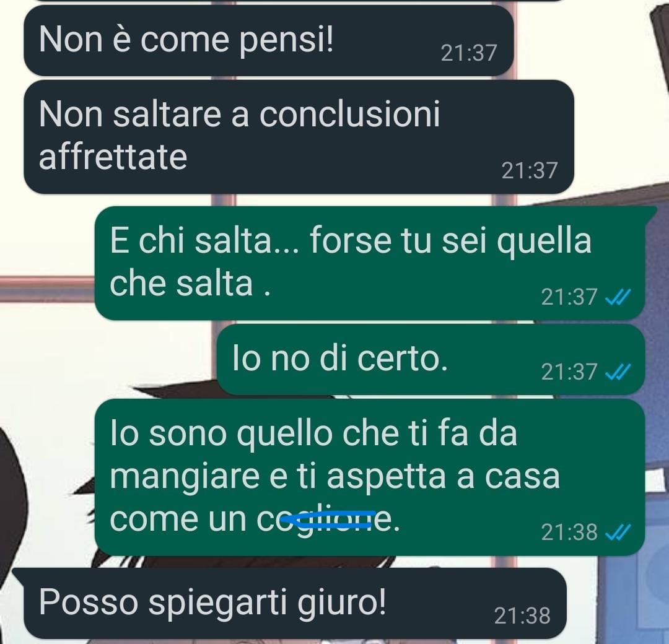Click double check ticks on 'E chi salta' message
This screenshot has height=644, width=669.
[618, 297]
